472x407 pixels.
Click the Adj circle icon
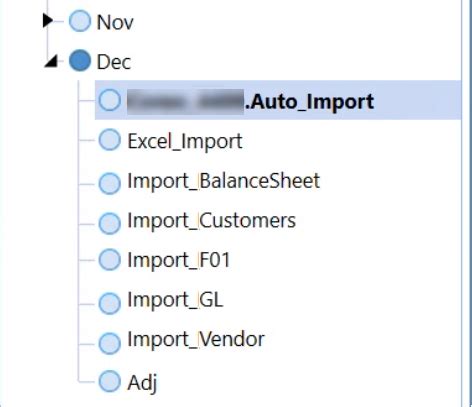pos(110,381)
